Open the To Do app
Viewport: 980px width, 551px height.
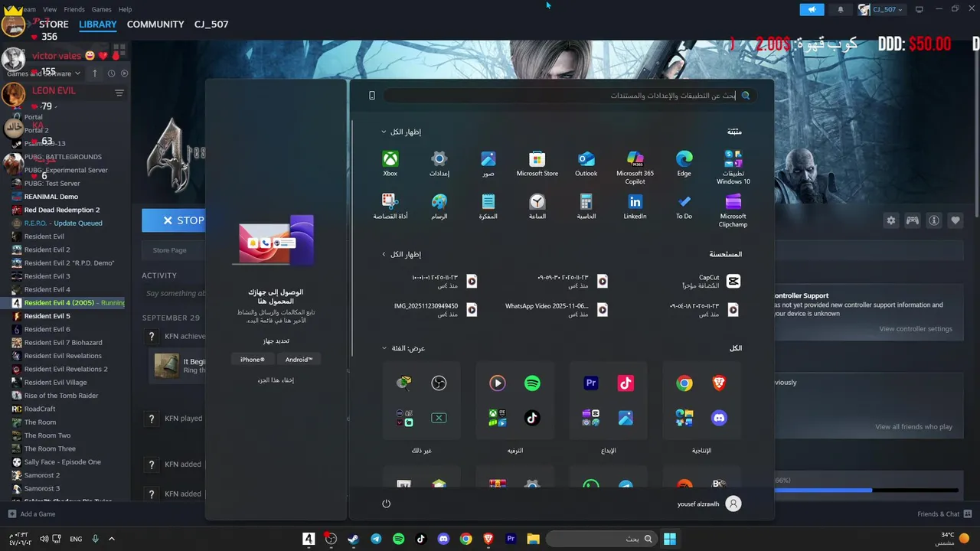[684, 207]
